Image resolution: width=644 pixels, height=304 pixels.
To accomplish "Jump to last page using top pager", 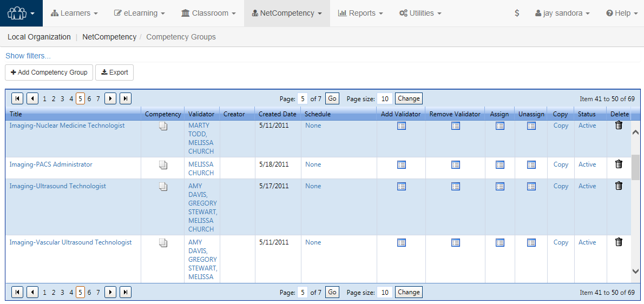I will point(126,98).
